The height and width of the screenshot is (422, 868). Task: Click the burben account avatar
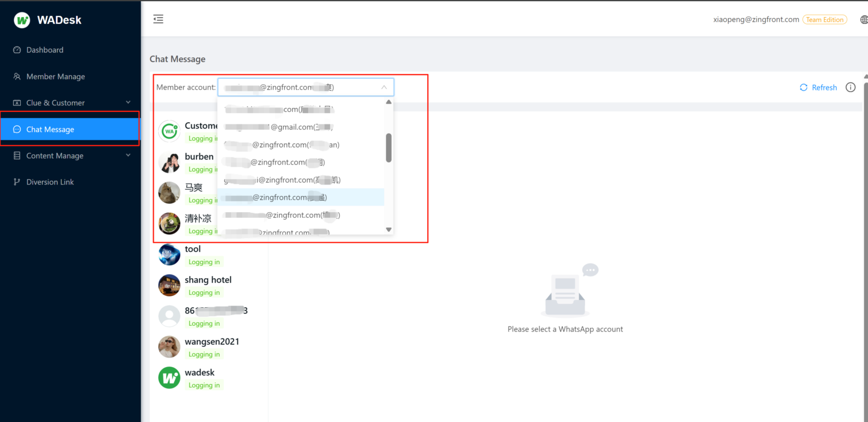click(x=169, y=162)
